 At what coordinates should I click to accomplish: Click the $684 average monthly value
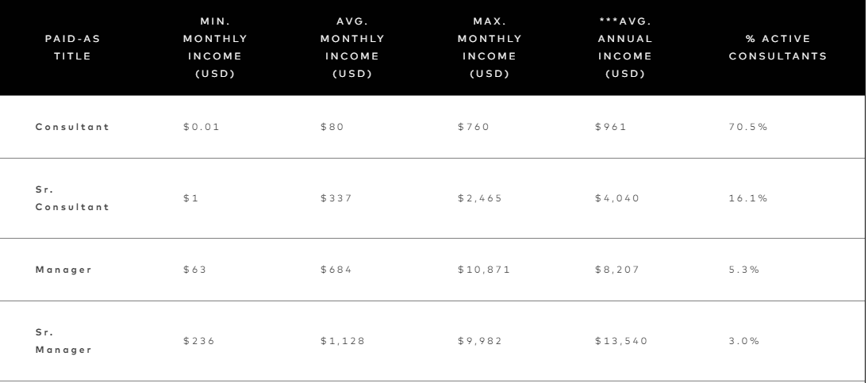[x=336, y=270]
